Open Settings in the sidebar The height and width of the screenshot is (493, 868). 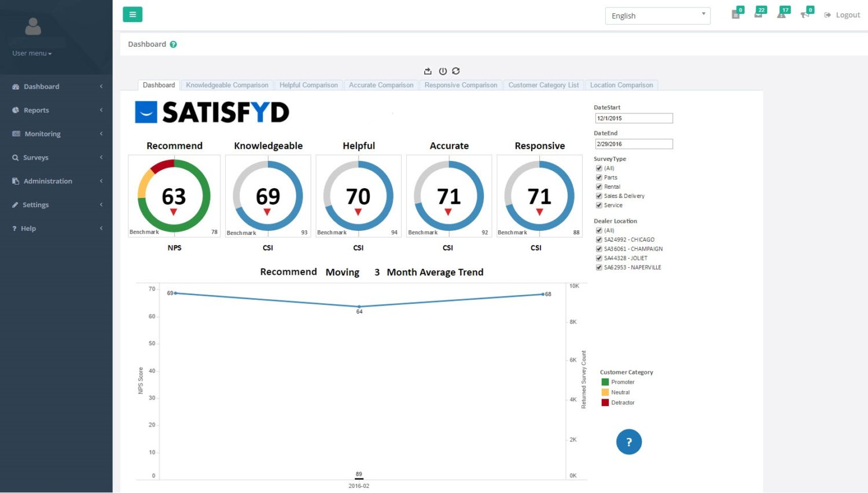coord(36,205)
